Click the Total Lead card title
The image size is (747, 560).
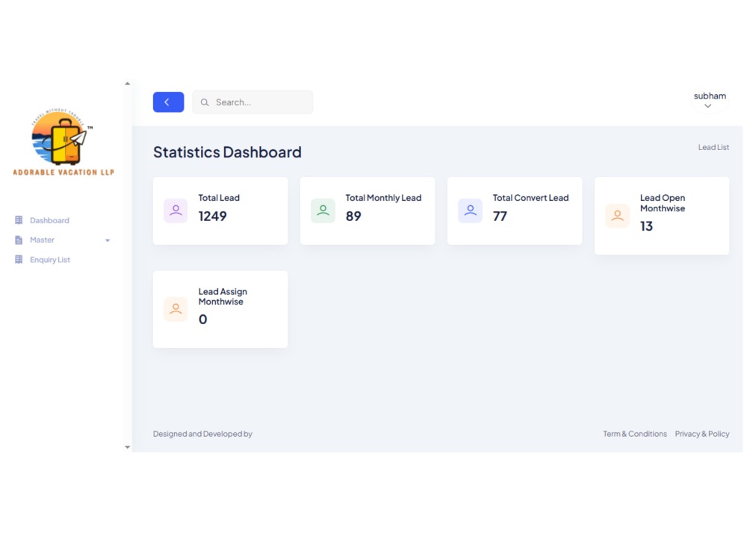(x=219, y=198)
